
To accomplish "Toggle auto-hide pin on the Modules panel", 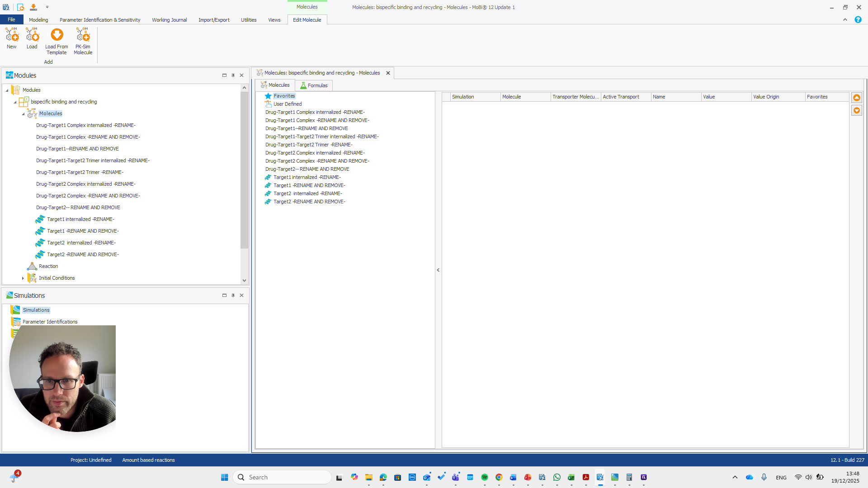I will point(233,75).
